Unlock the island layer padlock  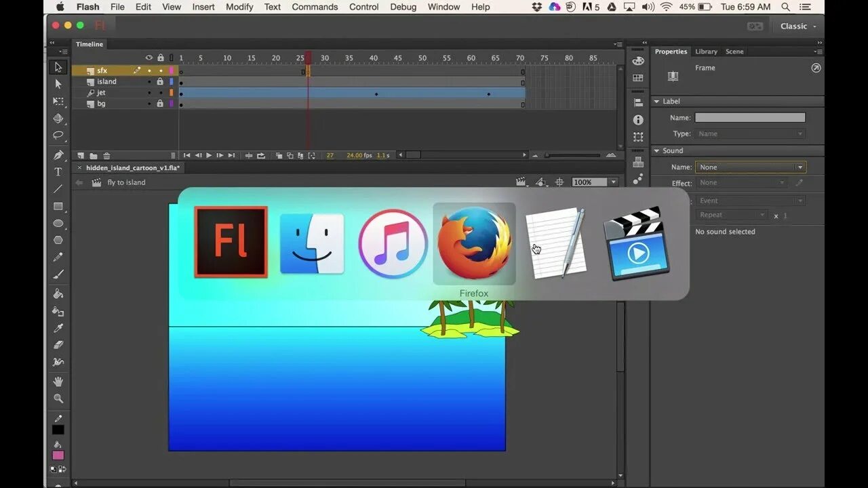(160, 81)
